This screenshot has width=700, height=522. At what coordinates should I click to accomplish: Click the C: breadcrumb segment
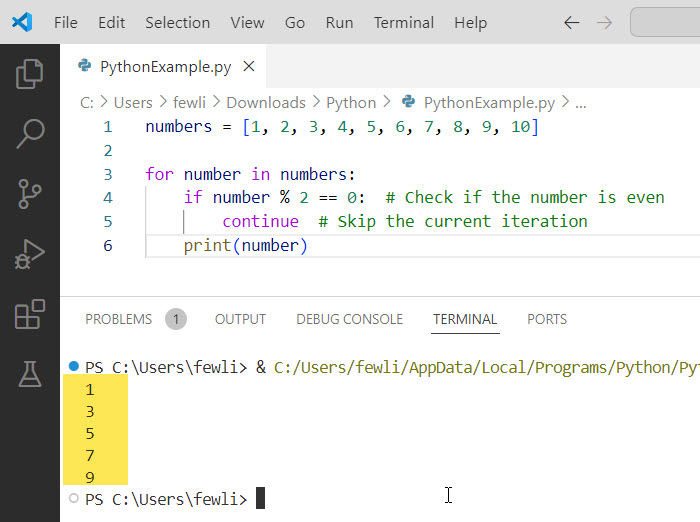tap(87, 103)
